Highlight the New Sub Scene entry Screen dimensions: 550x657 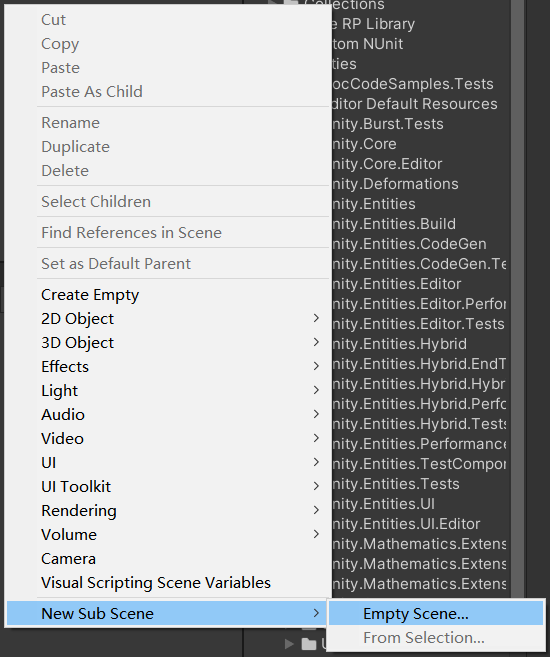(x=167, y=613)
